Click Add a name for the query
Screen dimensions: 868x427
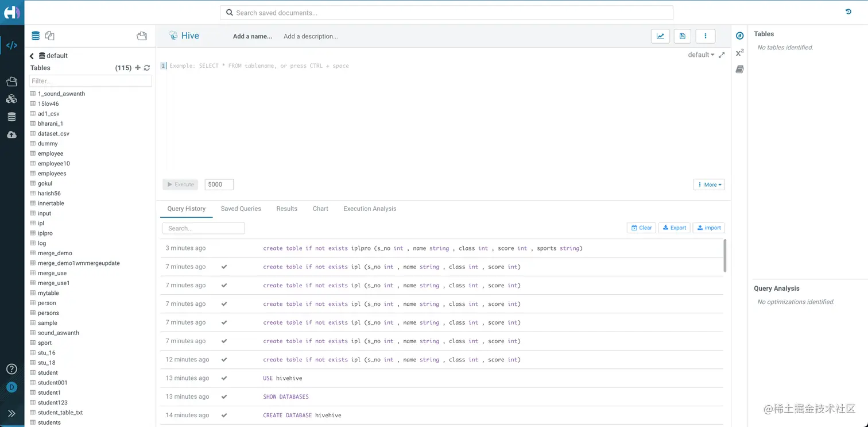click(x=253, y=36)
